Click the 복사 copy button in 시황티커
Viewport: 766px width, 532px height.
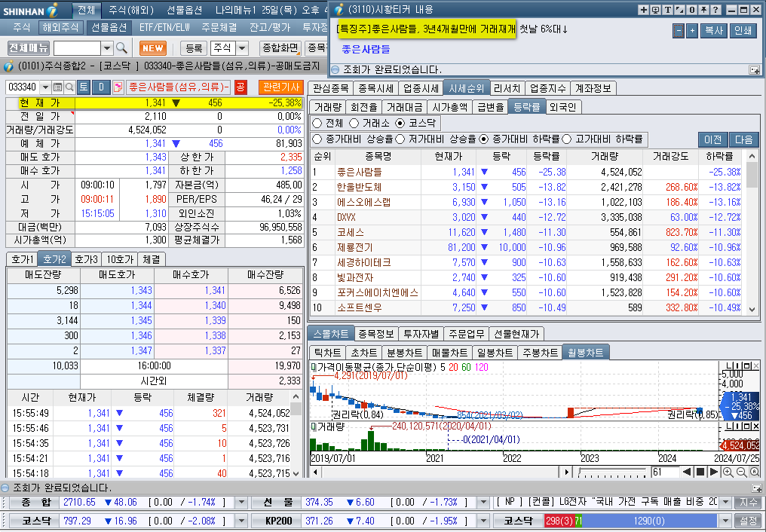[714, 31]
